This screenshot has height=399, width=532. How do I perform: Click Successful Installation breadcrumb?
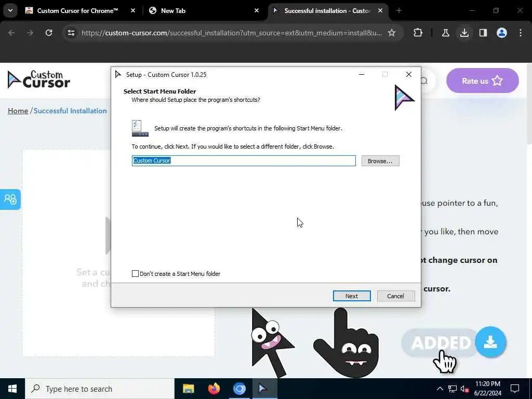click(70, 111)
